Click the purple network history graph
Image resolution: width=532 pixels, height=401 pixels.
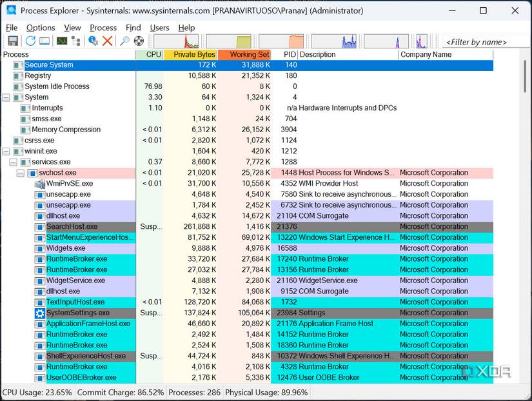386,41
